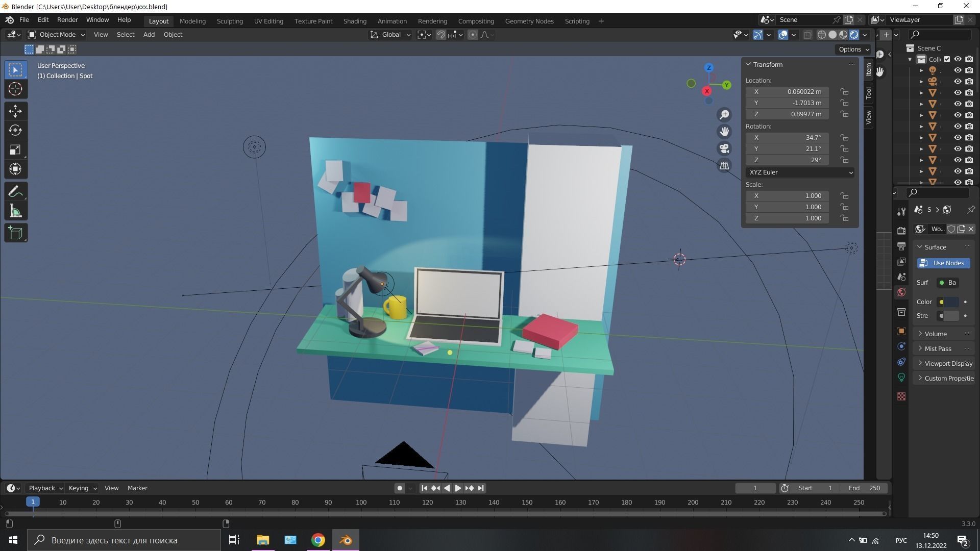Activate the Rotate tool
Screen dimensions: 980x551
click(15, 130)
